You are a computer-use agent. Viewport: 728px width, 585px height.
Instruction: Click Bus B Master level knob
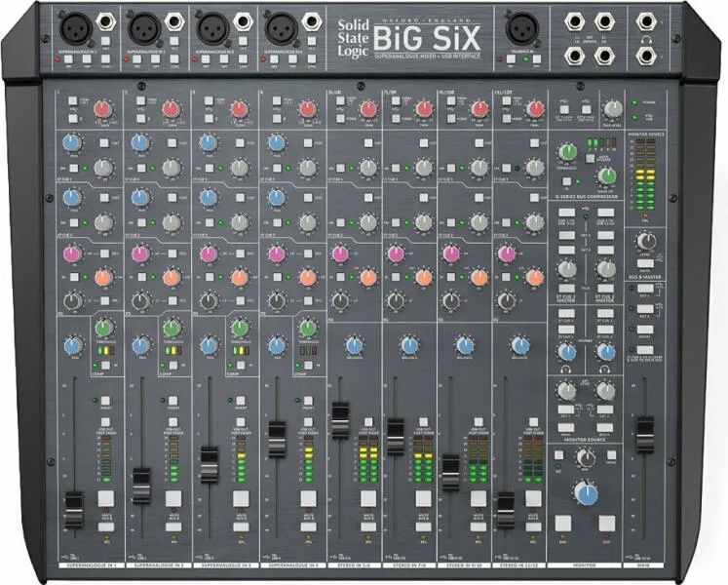coord(646,242)
